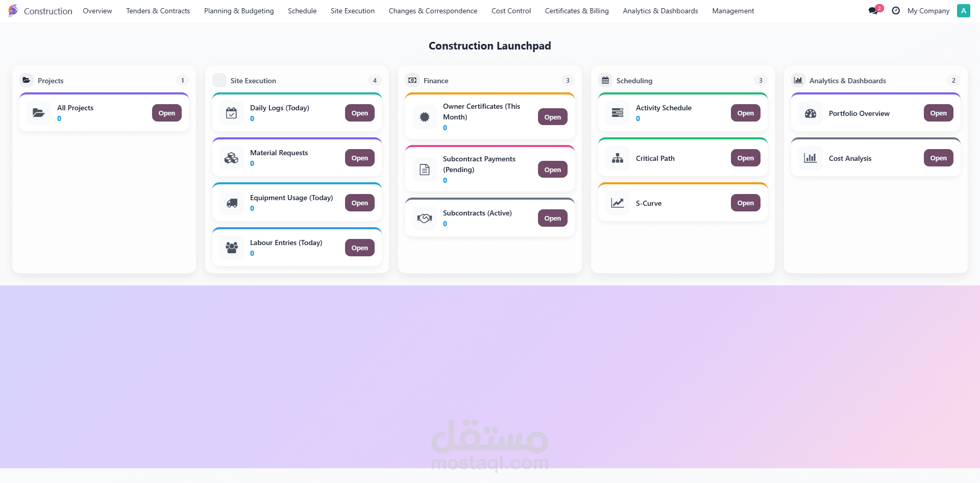
Task: Open the Overview menu
Action: pyautogui.click(x=97, y=11)
